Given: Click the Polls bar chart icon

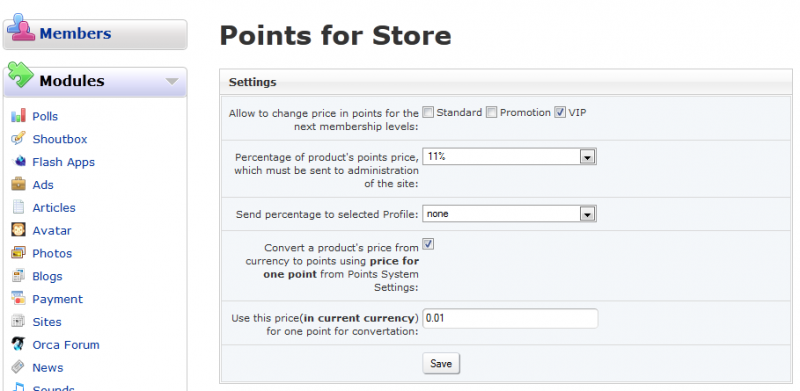Looking at the screenshot, I should pos(18,116).
